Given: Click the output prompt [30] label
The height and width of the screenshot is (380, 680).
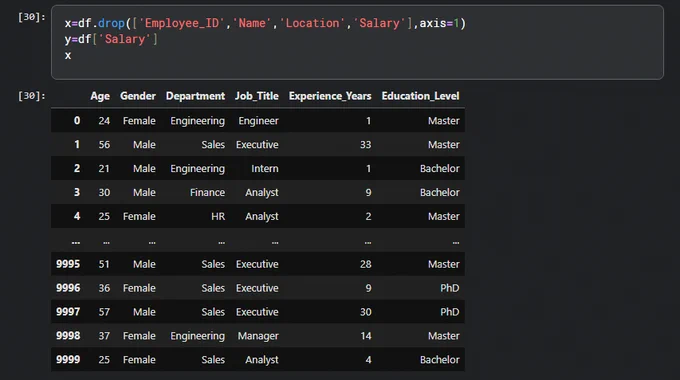Looking at the screenshot, I should (32, 96).
